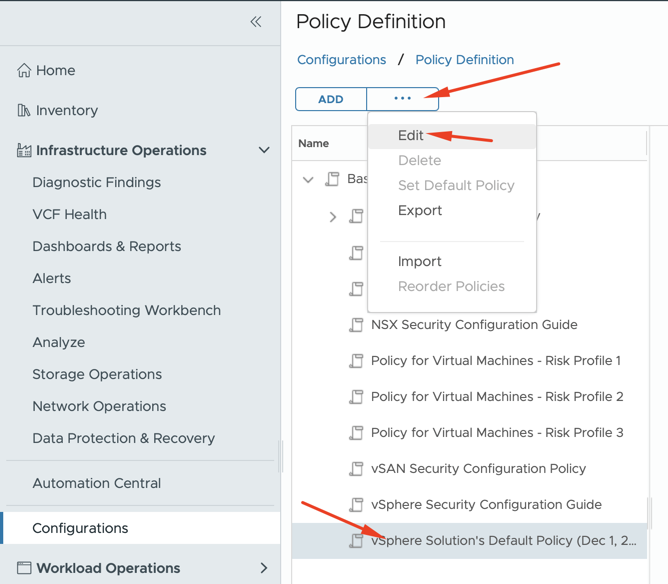Open Dashboards & Reports
Screen dimensions: 668x584
pos(107,246)
